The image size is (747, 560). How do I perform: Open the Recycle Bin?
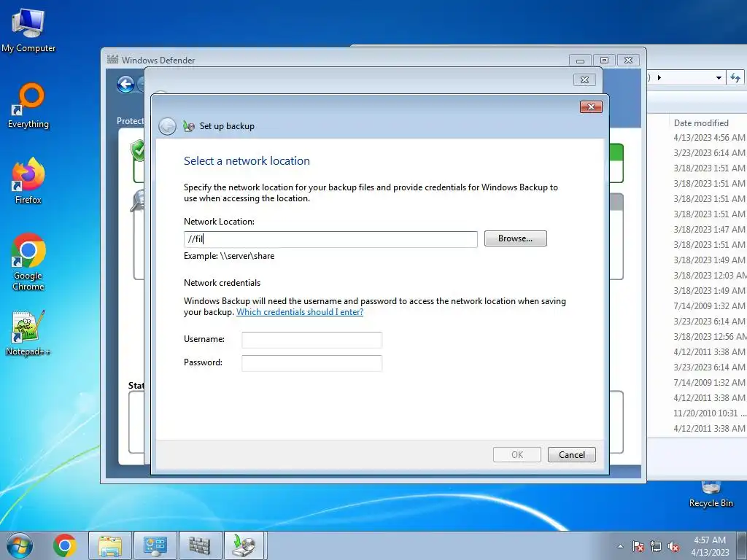tap(711, 495)
